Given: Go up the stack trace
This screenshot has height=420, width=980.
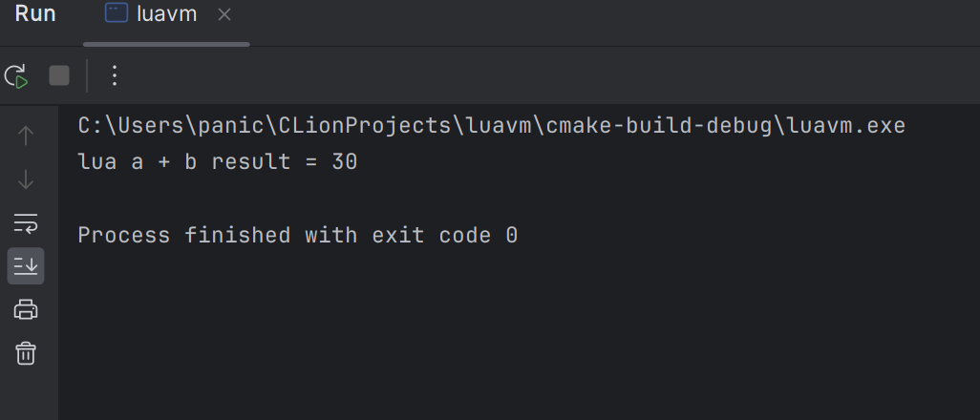Looking at the screenshot, I should click(26, 136).
